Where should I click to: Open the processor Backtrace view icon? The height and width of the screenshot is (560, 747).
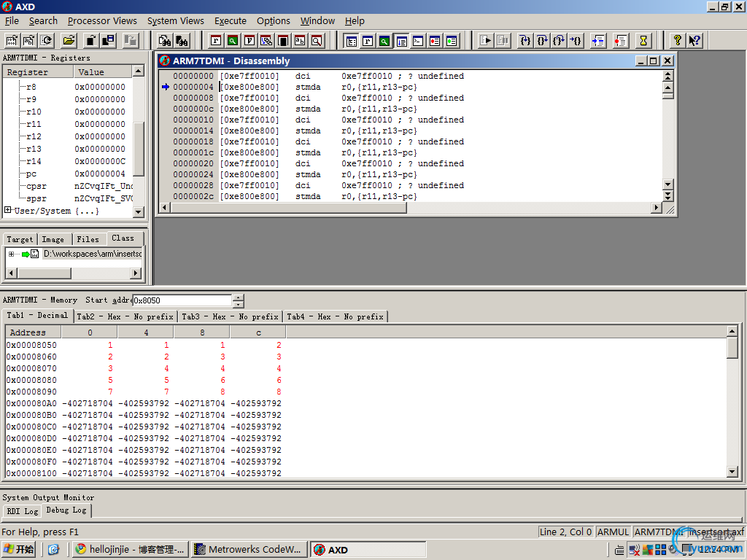[x=266, y=41]
